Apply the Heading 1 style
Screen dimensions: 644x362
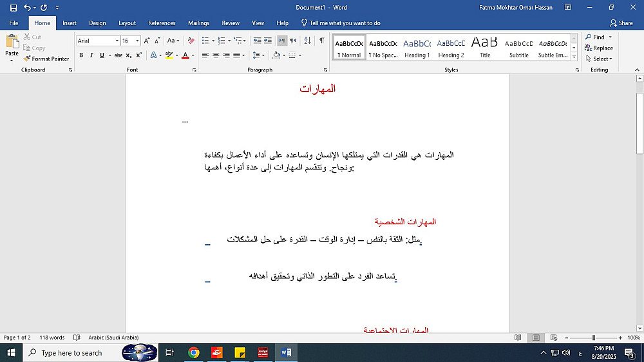point(417,48)
